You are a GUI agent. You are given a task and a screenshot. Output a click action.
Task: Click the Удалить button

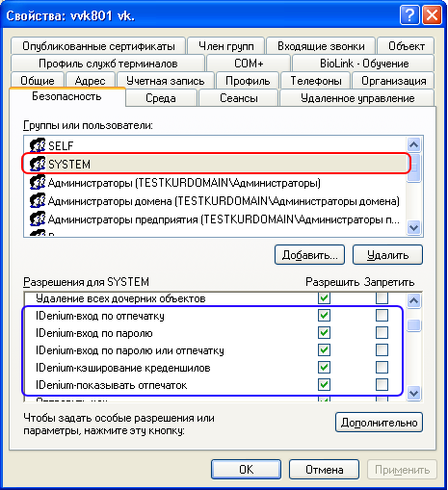pos(387,255)
